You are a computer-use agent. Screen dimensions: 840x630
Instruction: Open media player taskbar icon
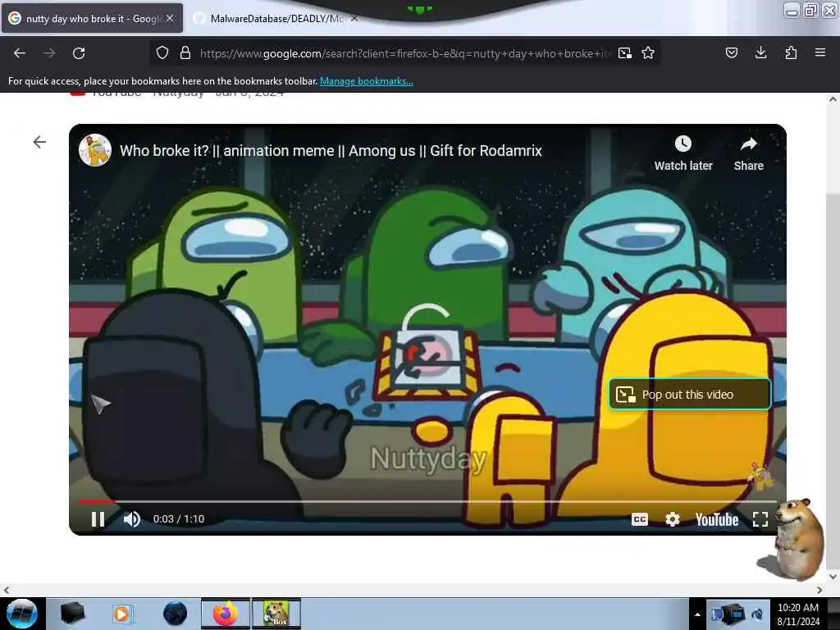(x=122, y=614)
